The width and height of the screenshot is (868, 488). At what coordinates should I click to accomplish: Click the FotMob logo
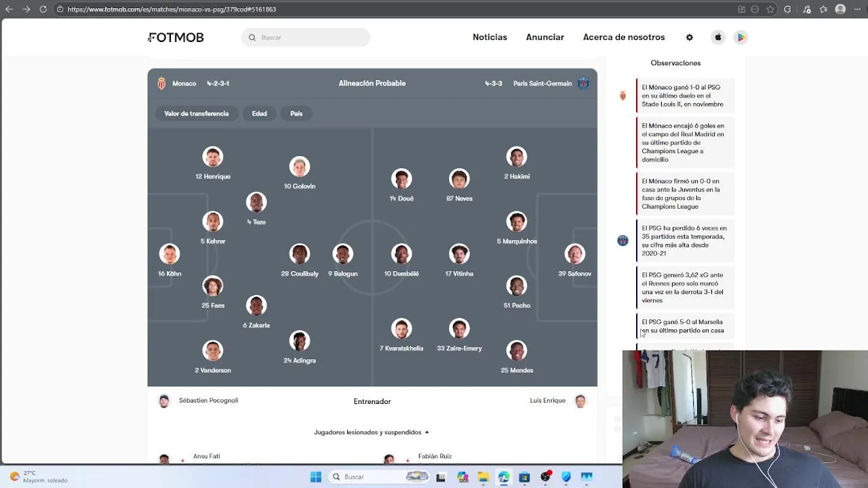click(x=176, y=37)
